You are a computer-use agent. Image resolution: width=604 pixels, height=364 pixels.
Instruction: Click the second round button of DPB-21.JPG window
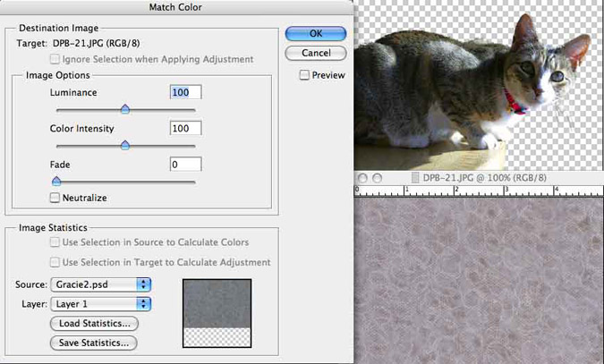377,178
